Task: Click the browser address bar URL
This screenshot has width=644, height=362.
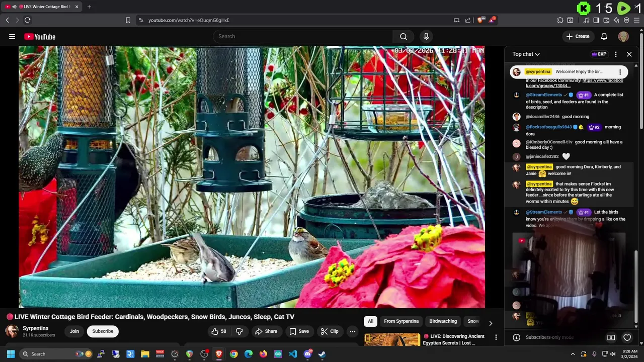Action: click(x=189, y=20)
